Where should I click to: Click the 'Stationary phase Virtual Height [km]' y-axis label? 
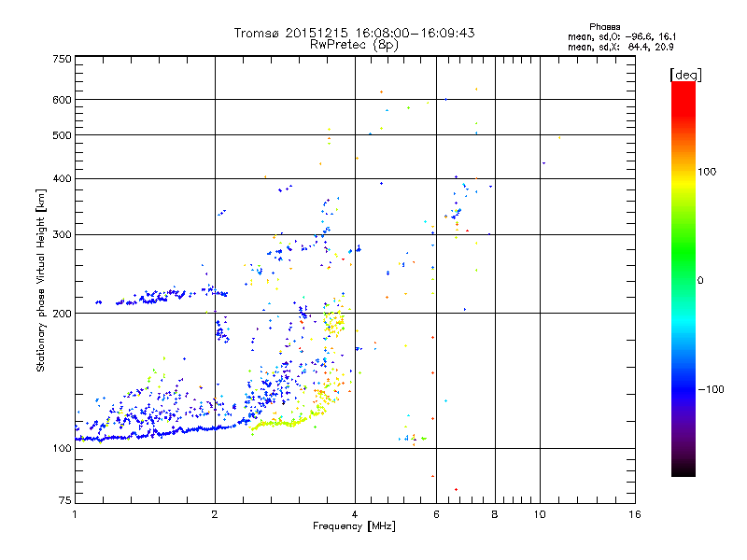(x=41, y=281)
